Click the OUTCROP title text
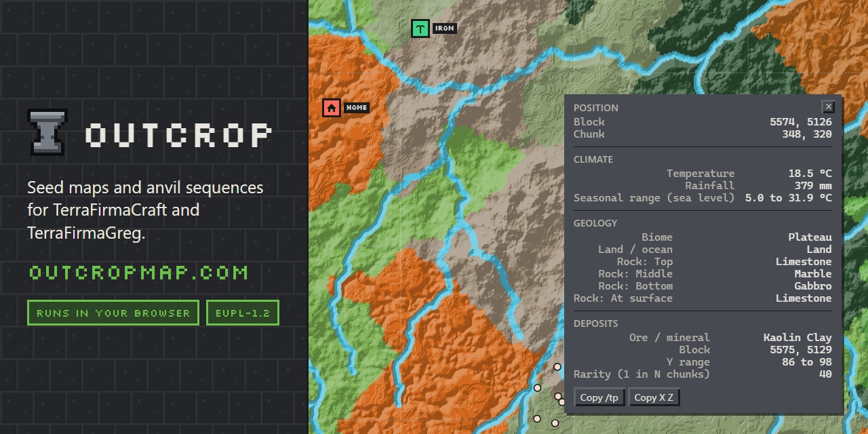This screenshot has width=868, height=434. tap(179, 135)
